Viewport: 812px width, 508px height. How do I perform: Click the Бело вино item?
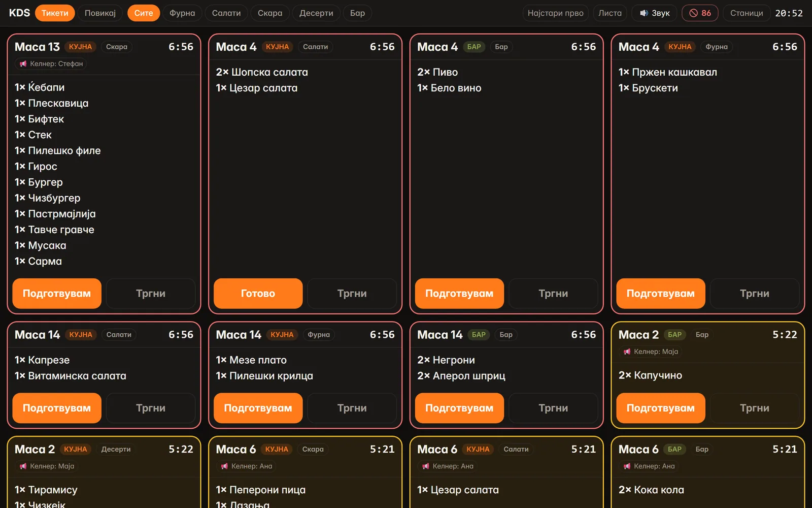[449, 88]
